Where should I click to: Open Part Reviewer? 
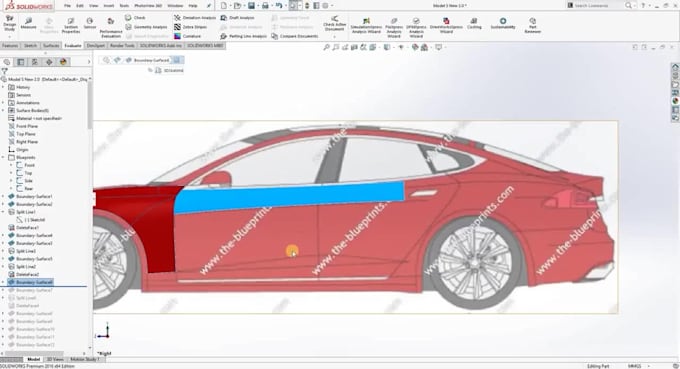click(533, 26)
